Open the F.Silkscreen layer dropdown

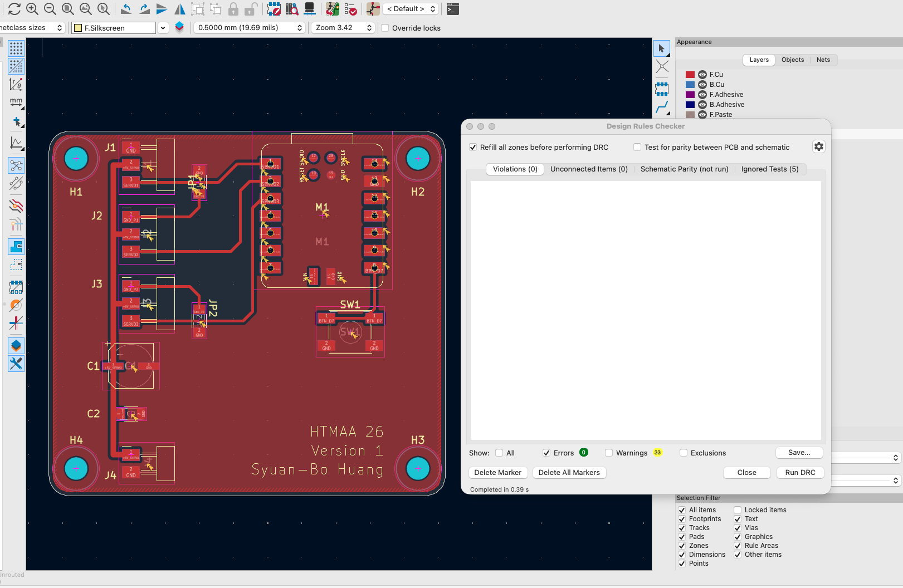pos(163,28)
